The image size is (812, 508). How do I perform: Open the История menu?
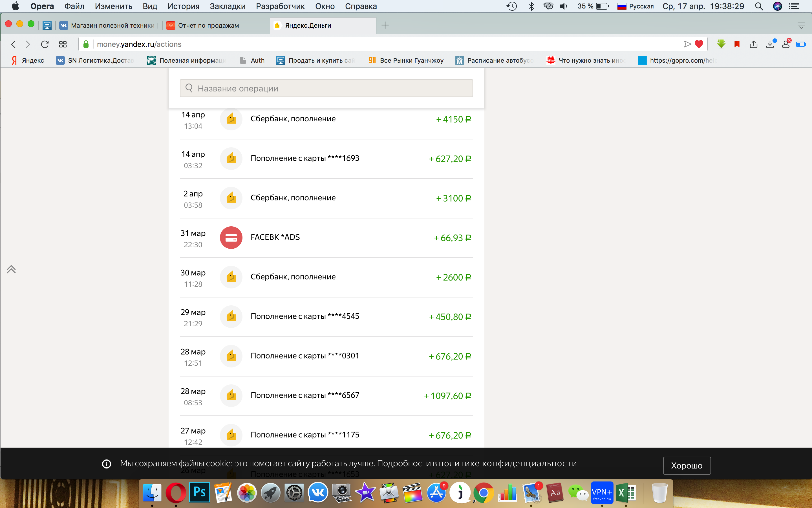coord(183,6)
